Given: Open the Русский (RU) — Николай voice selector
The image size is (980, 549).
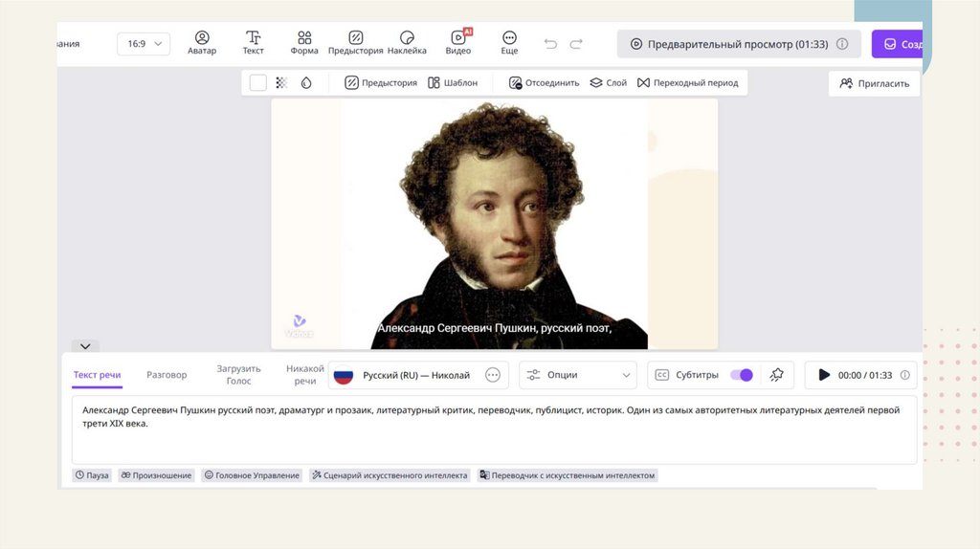Looking at the screenshot, I should [417, 375].
